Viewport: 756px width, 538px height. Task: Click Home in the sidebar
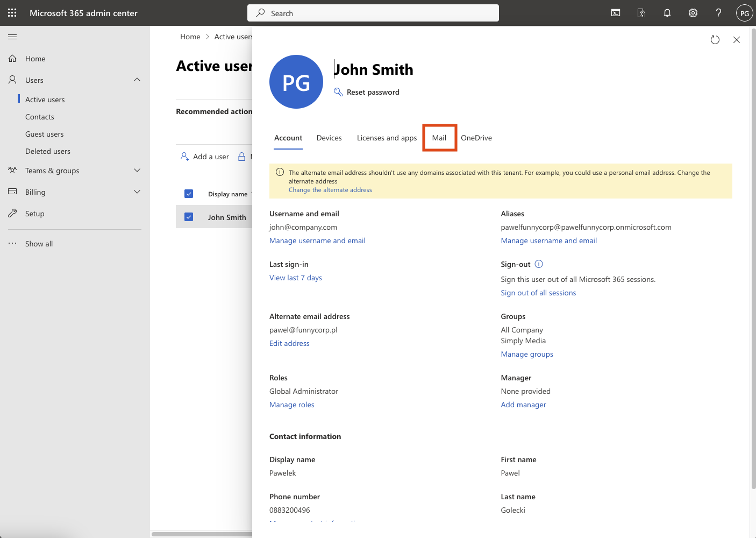click(35, 59)
